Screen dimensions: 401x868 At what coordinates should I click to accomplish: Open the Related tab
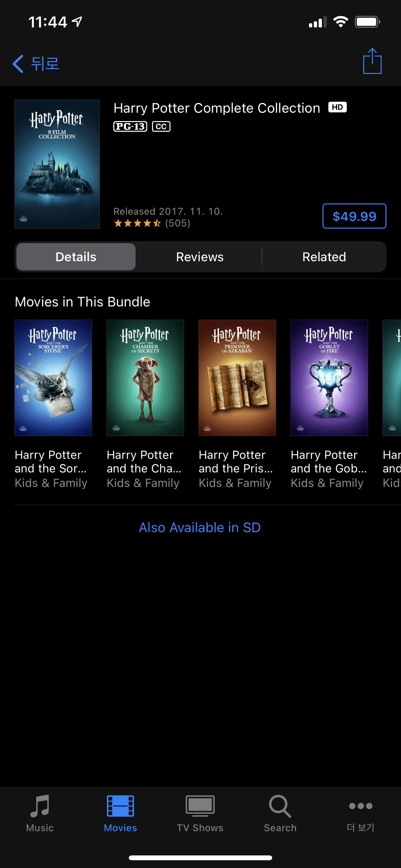[324, 257]
